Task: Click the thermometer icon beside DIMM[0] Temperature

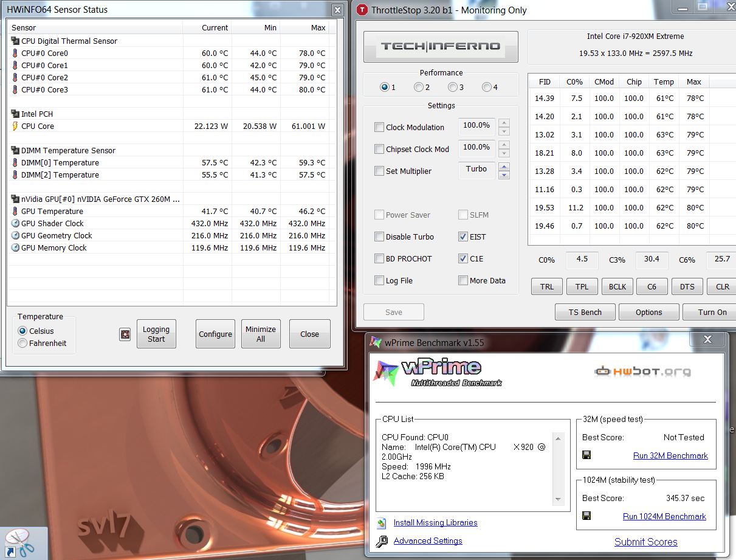Action: (15, 162)
